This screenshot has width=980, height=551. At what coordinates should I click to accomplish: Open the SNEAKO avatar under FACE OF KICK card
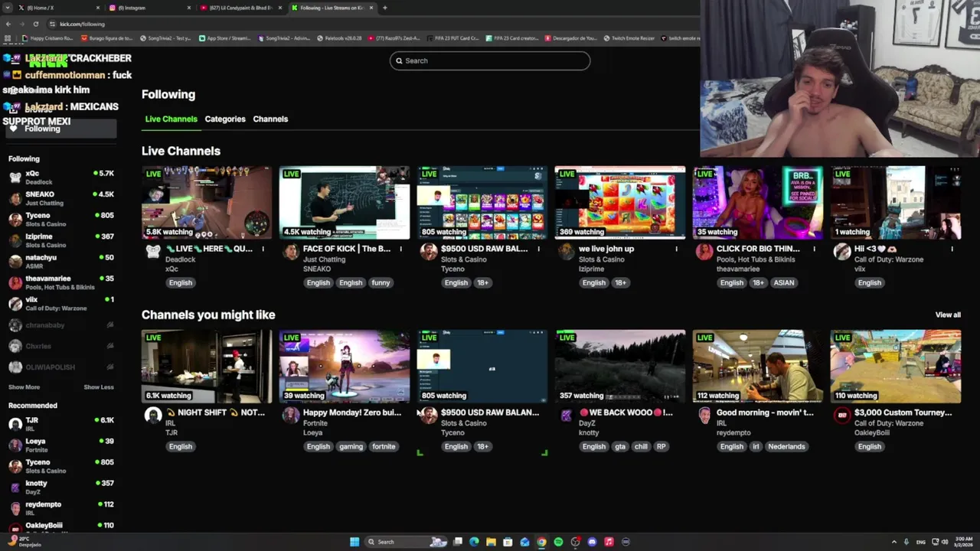[x=291, y=252]
